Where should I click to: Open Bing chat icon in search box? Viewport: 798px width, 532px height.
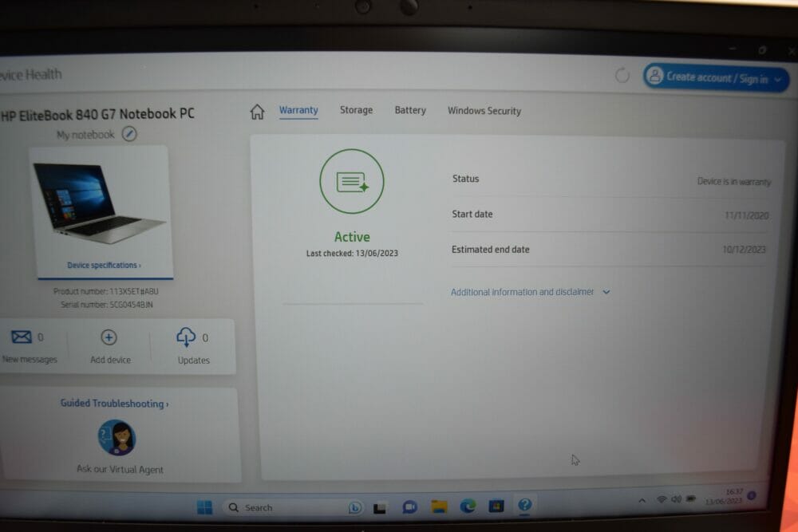[x=355, y=507]
